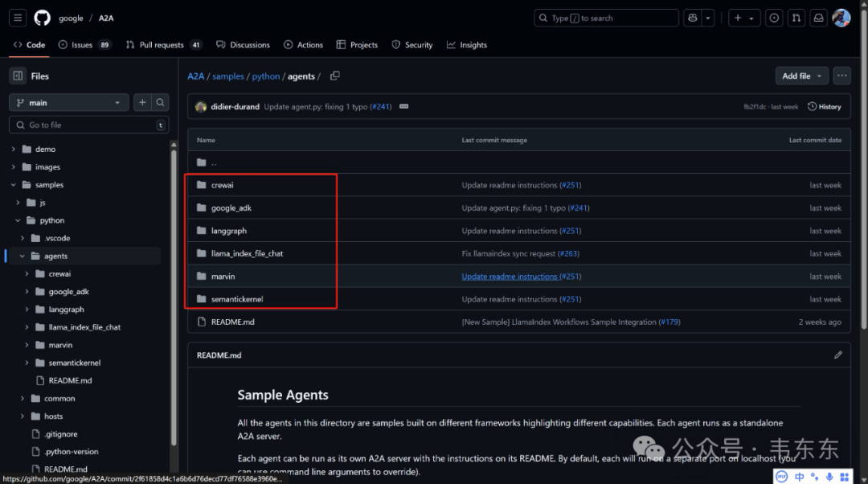Switch to the Code tab
The height and width of the screenshot is (484, 868).
click(30, 45)
